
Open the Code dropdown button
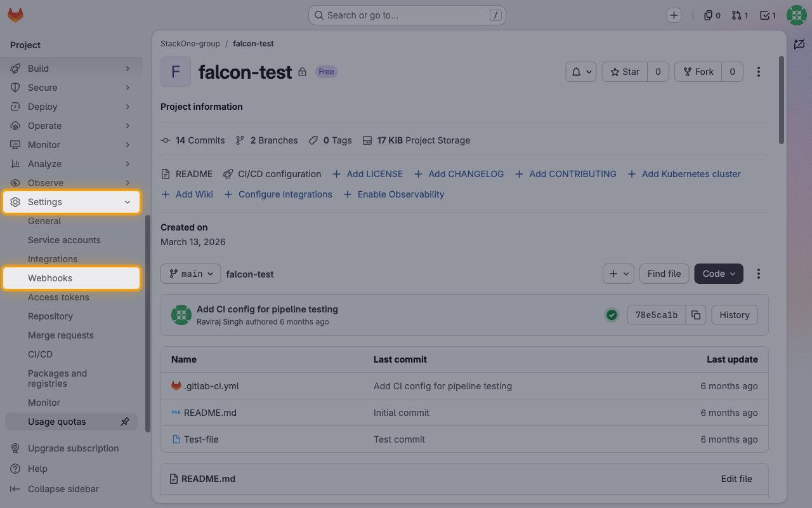pos(719,274)
